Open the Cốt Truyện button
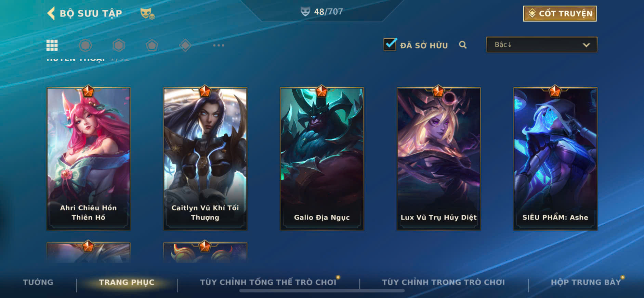 point(560,14)
